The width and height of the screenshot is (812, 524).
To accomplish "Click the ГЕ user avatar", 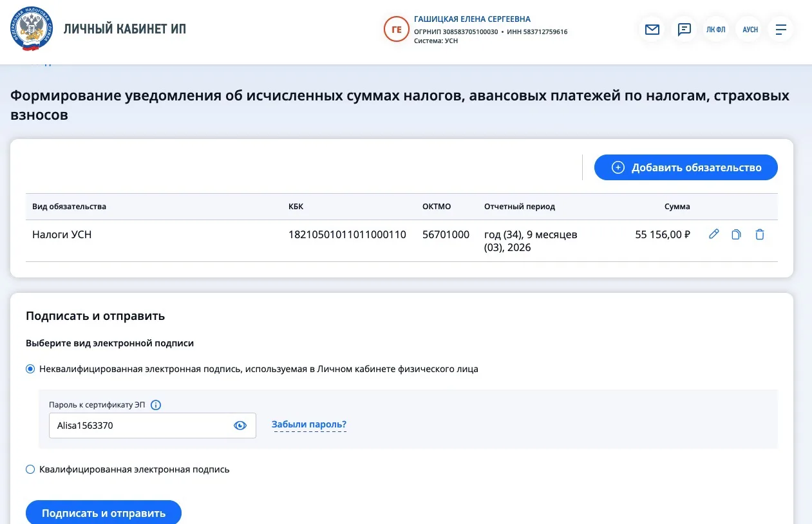I will coord(397,29).
